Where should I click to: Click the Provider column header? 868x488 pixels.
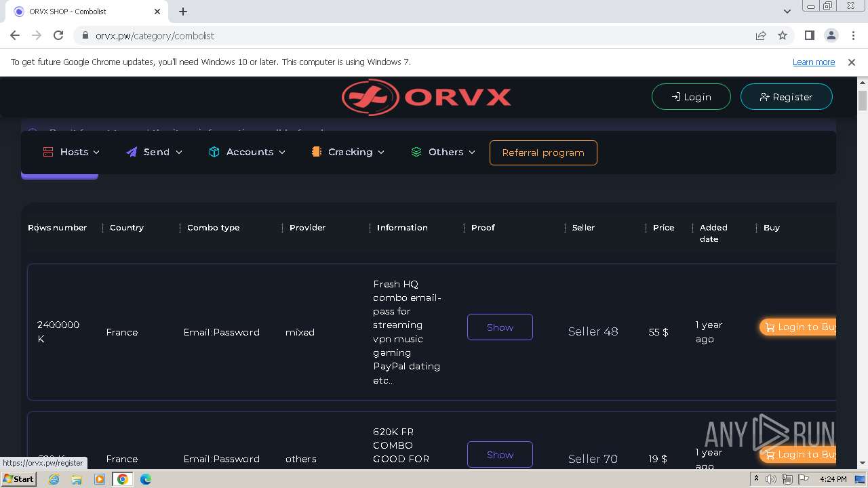pos(308,228)
